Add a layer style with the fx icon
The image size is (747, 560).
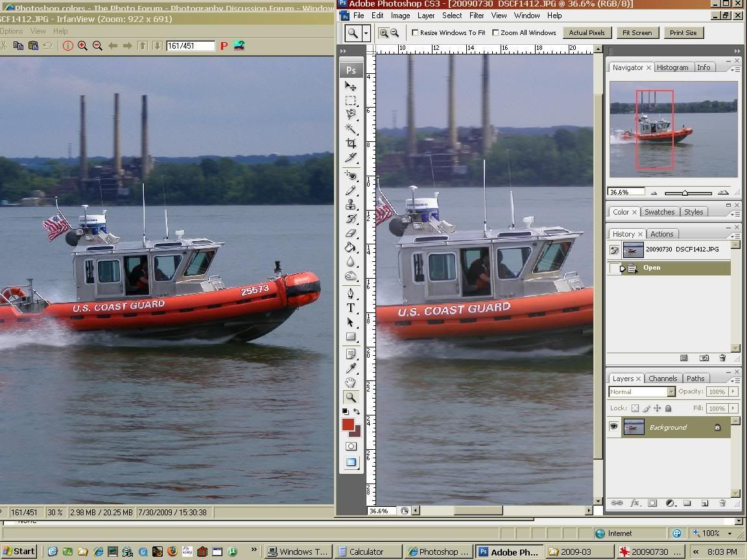coord(635,503)
